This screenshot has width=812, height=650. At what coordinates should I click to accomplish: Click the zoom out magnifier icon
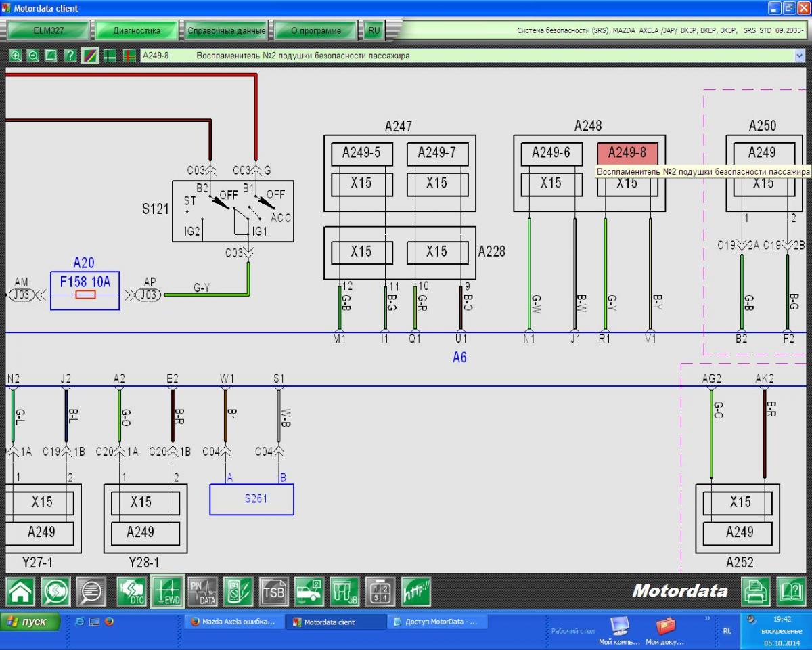coord(32,56)
